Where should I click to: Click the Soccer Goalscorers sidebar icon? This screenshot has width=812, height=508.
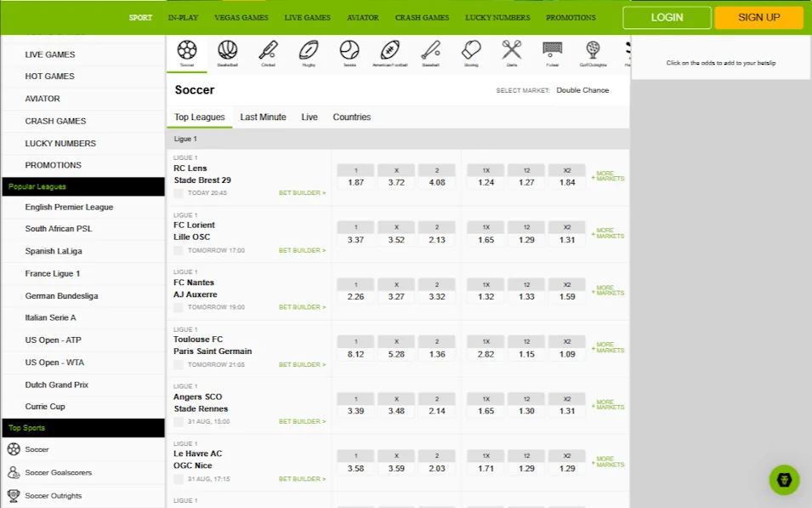click(14, 472)
